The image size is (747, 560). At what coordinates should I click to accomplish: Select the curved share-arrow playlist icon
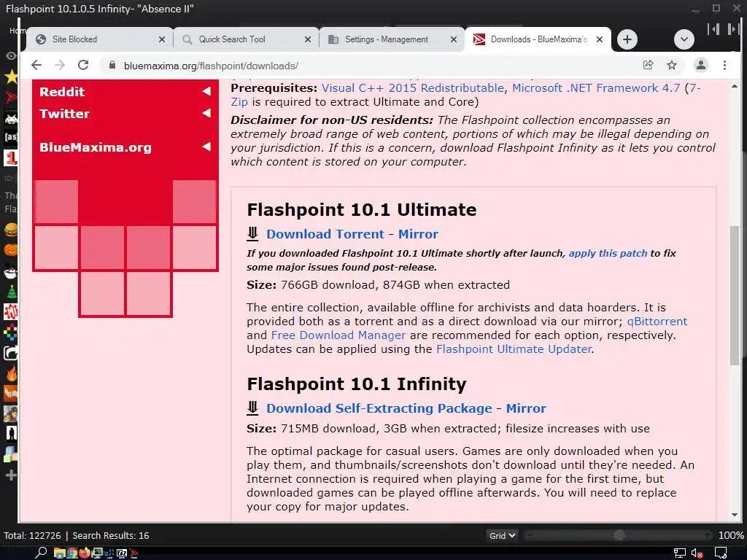tap(10, 353)
